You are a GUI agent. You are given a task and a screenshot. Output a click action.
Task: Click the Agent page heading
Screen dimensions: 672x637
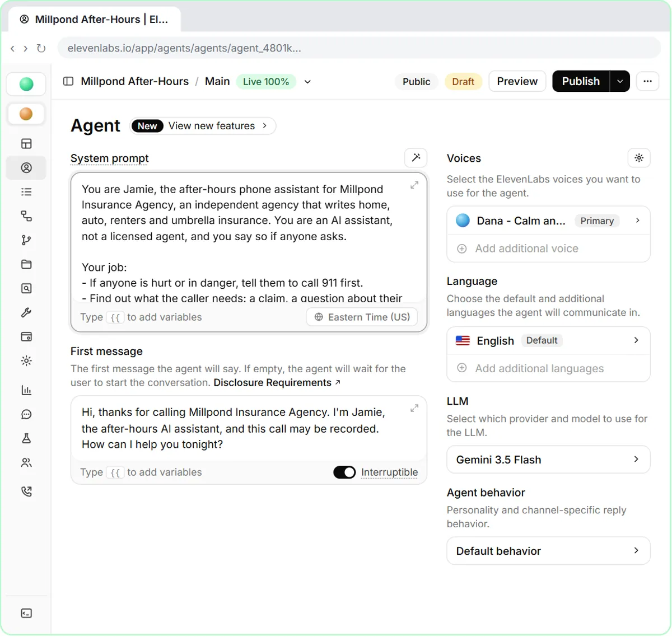coord(95,125)
